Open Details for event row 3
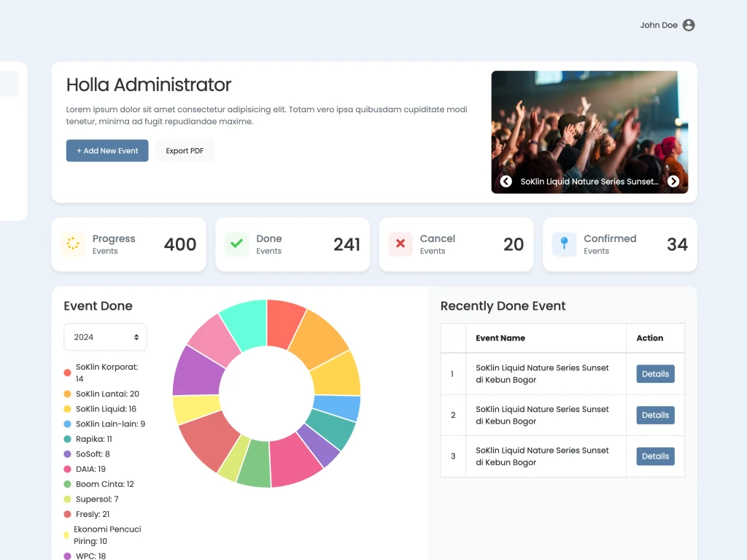 pyautogui.click(x=655, y=456)
